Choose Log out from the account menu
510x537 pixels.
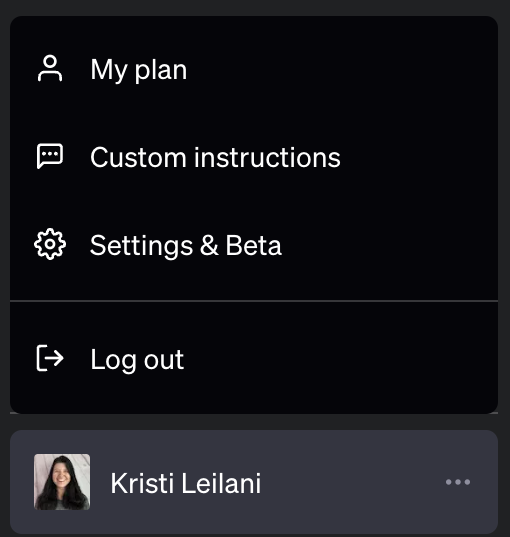click(254, 360)
